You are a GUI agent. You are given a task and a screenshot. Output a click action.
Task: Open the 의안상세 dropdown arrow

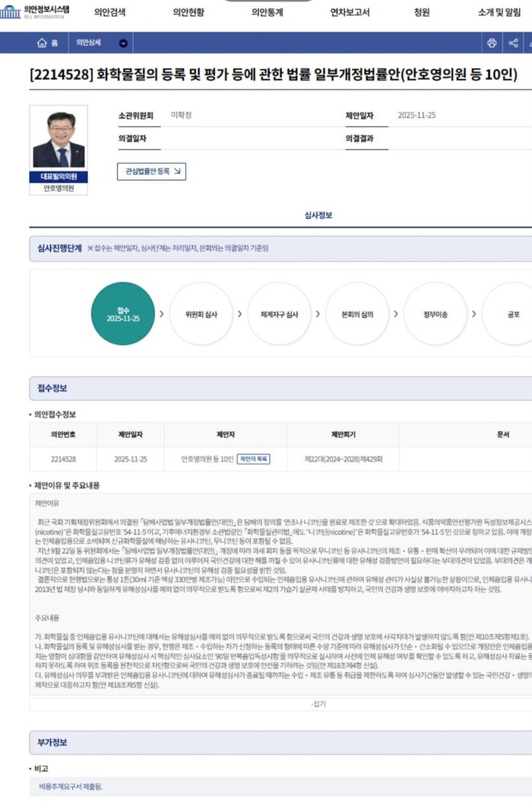[123, 43]
